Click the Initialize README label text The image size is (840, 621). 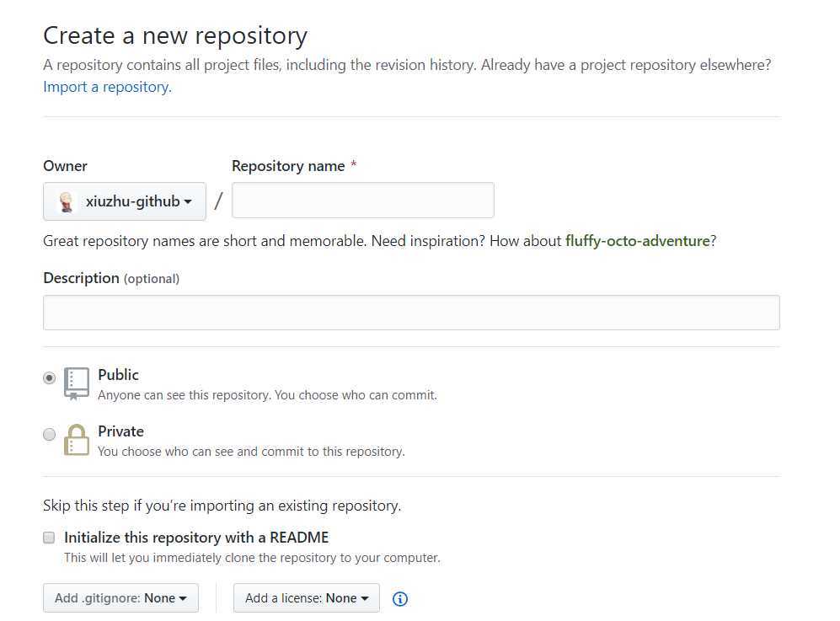point(196,538)
